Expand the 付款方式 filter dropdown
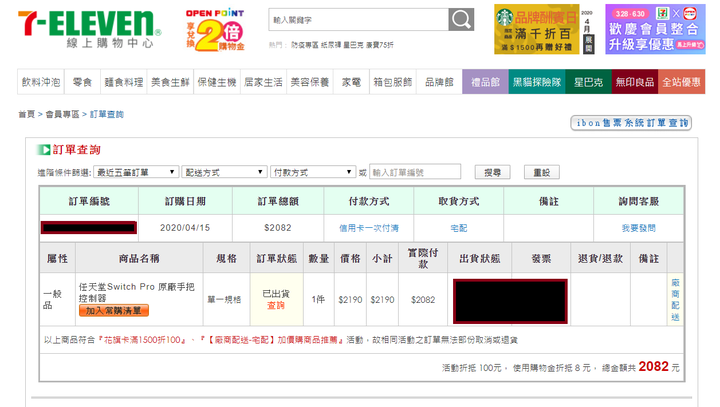720x407 pixels. [313, 172]
